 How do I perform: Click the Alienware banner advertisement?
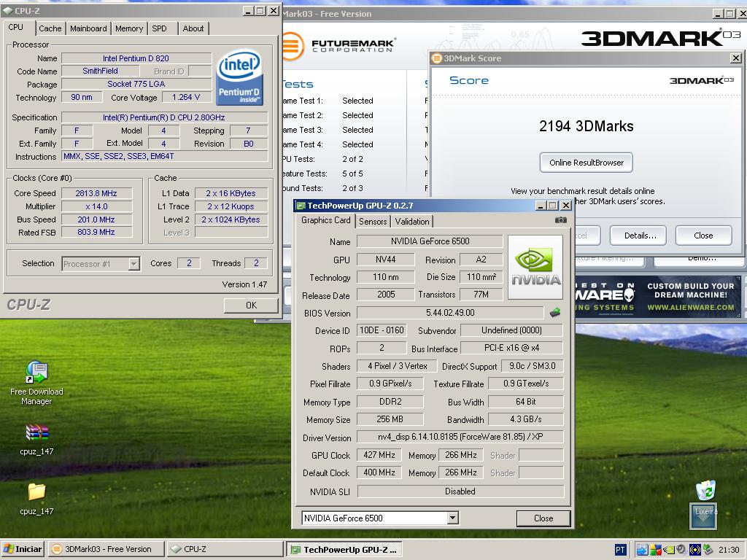point(658,296)
